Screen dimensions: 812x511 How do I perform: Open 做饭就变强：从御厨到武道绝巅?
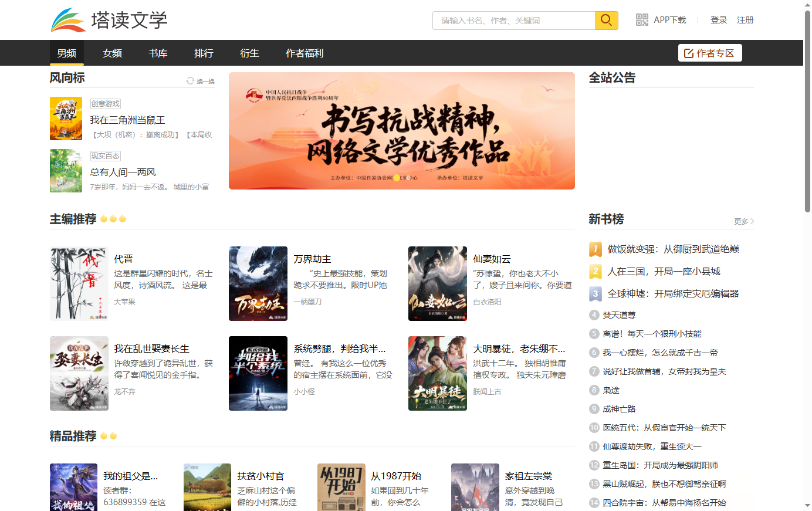[673, 249]
